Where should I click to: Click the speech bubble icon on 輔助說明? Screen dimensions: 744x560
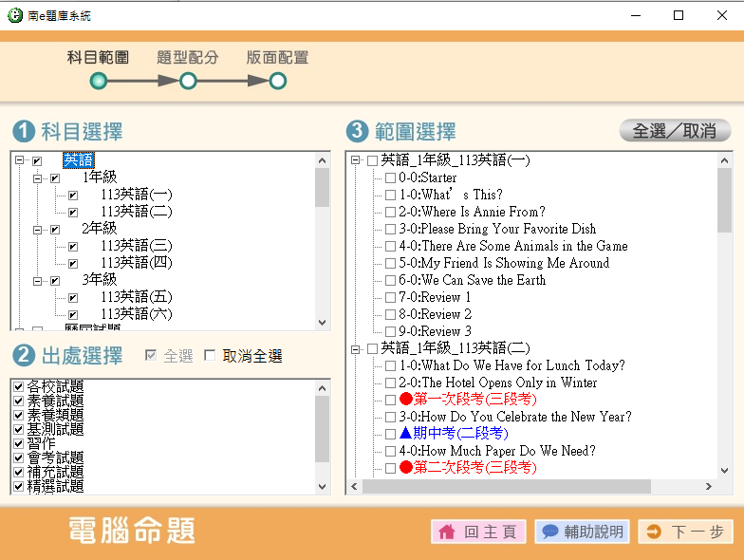549,532
